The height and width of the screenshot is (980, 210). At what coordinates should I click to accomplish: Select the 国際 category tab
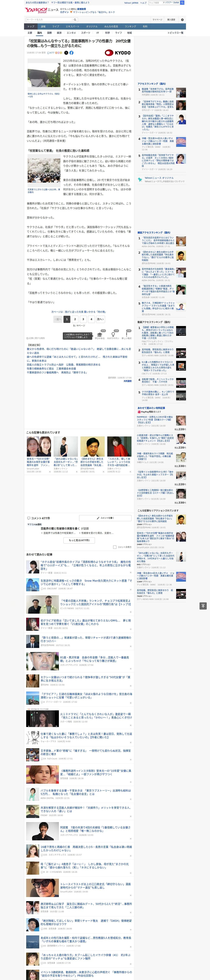point(49,33)
